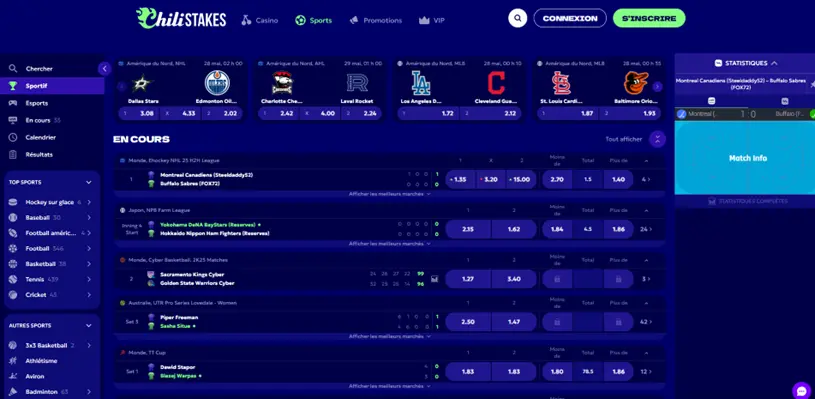The image size is (815, 399).
Task: Open the Casino menu item
Action: [260, 21]
